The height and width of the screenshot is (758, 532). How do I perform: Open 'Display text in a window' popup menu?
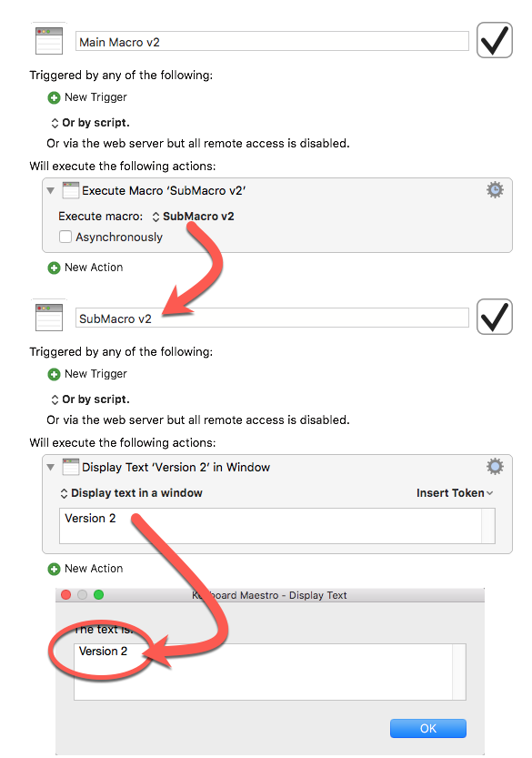[x=131, y=493]
